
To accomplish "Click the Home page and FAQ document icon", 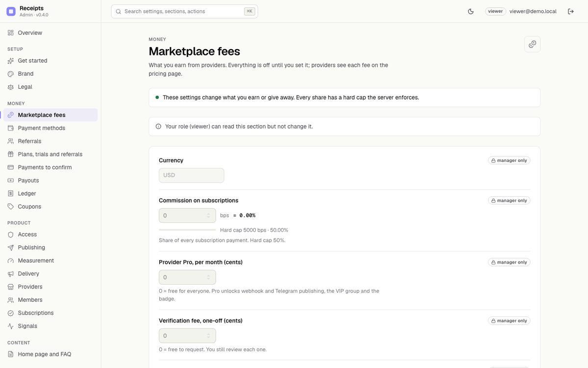I will tap(11, 354).
